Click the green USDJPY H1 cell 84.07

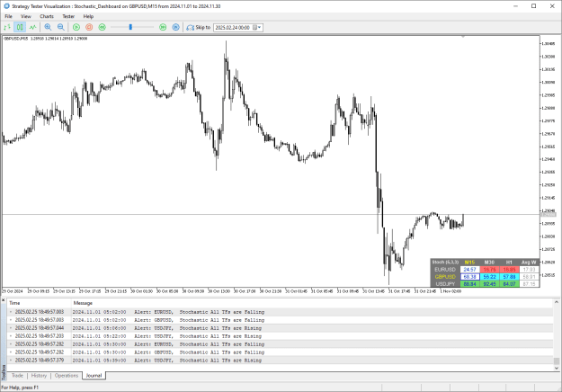coord(509,284)
